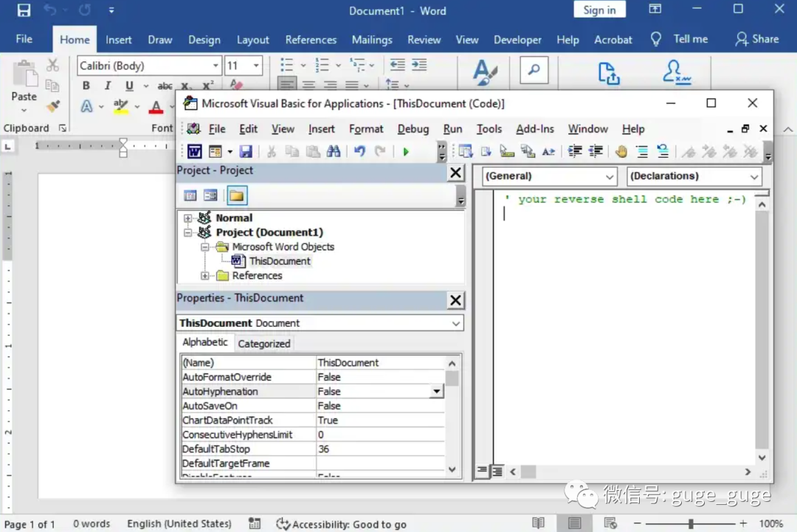Open Tools menu in VBA editor
This screenshot has width=797, height=532.
489,129
